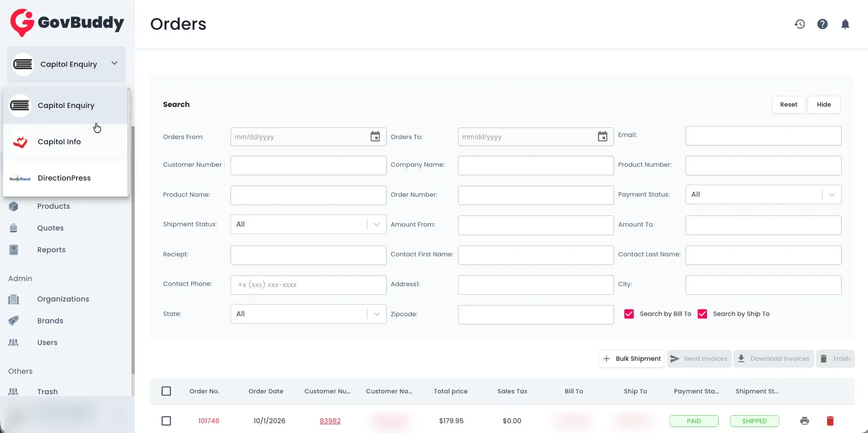Viewport: 868px width, 433px height.
Task: Open order 101746 link
Action: click(x=209, y=421)
